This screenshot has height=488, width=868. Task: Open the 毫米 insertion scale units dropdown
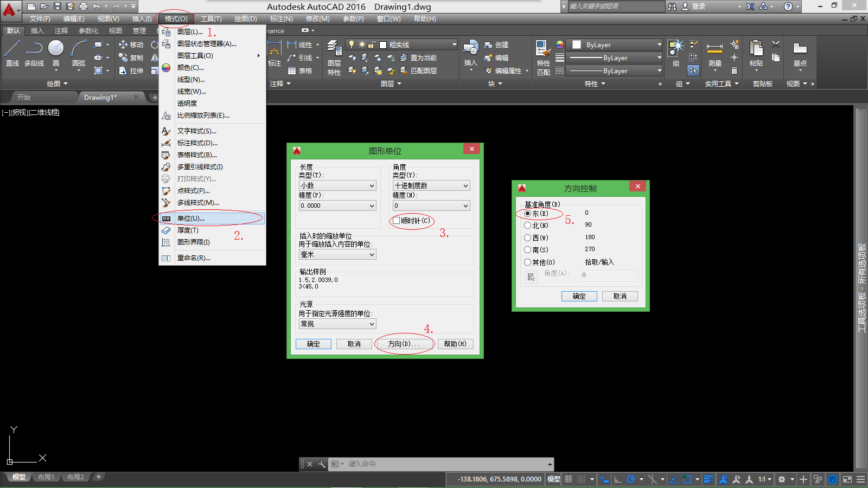tap(337, 255)
